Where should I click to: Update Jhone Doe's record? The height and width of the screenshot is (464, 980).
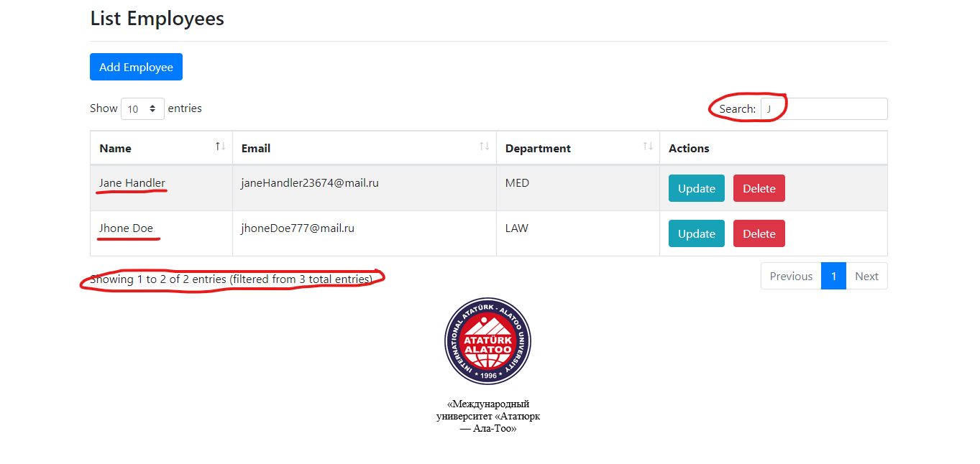696,233
